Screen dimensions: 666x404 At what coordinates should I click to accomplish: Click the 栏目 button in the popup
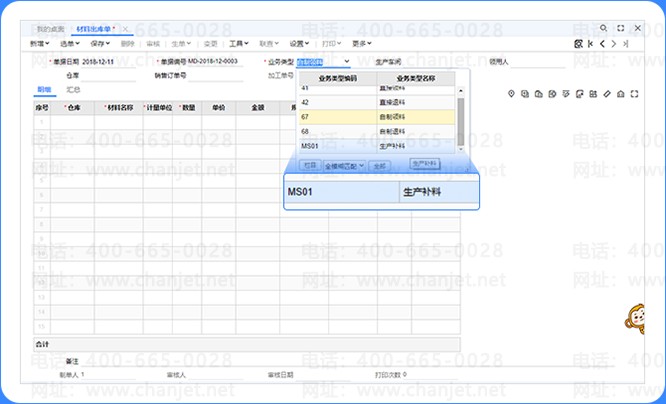(x=310, y=165)
